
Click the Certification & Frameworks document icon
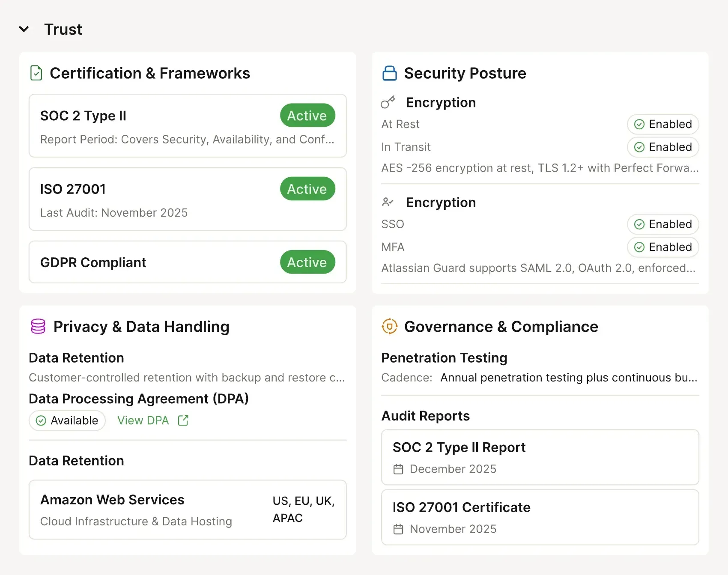[x=36, y=73]
